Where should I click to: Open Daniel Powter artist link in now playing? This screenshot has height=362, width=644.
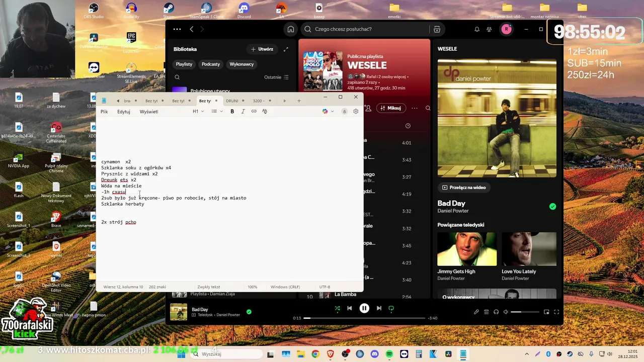click(453, 211)
